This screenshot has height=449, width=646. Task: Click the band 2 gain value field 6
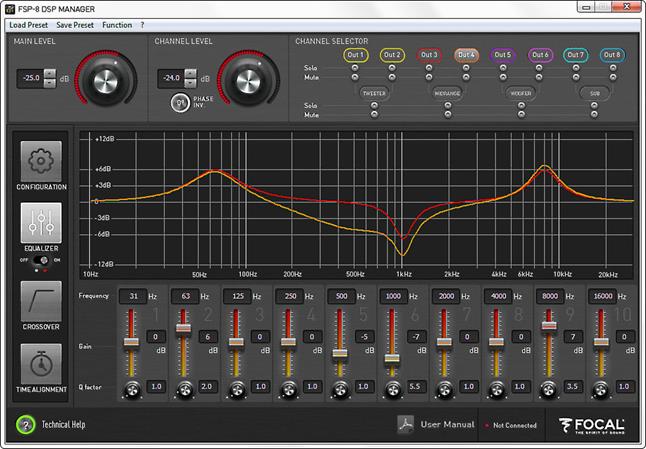coord(208,337)
